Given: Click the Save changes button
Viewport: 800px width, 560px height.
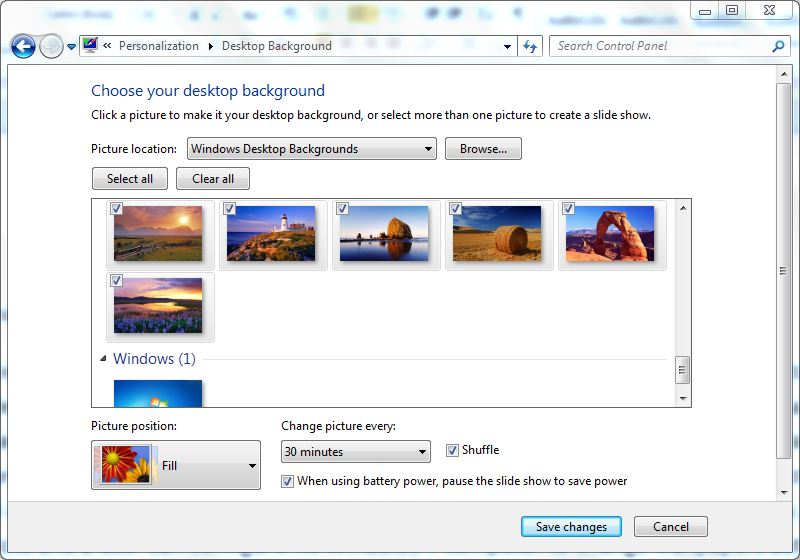Looking at the screenshot, I should point(571,527).
